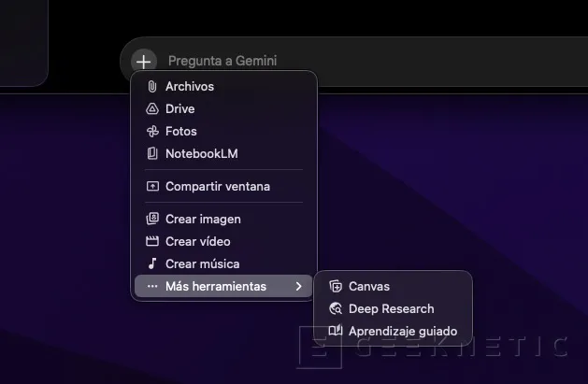
Task: Open Fotos menu option
Action: [x=223, y=131]
